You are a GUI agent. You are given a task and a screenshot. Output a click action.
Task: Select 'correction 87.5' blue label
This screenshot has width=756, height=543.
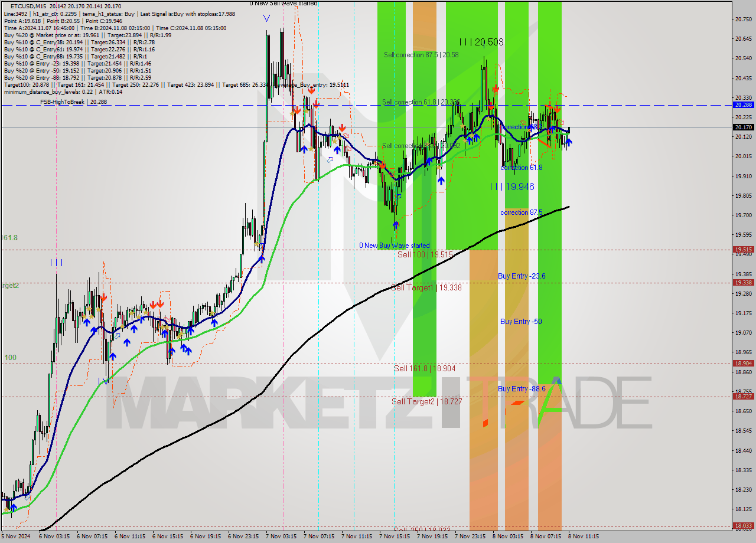pos(521,212)
